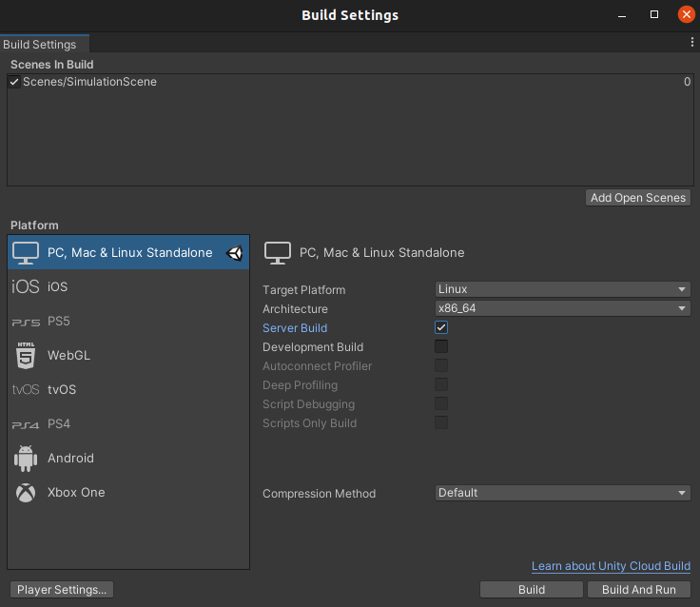This screenshot has width=700, height=607.
Task: Click the Android platform label
Action: [70, 459]
